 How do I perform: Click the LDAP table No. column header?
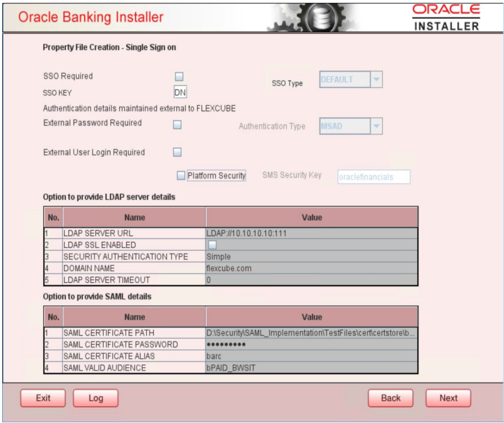[54, 217]
